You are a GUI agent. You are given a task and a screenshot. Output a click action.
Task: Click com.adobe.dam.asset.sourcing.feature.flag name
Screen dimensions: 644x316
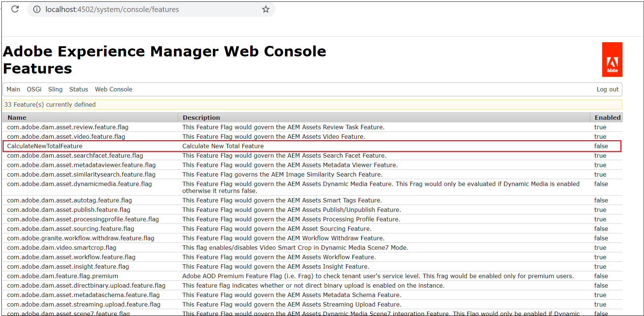point(71,229)
